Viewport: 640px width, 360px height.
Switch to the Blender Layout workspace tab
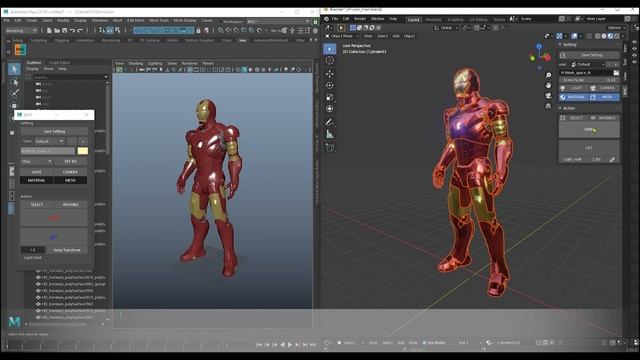[x=413, y=19]
